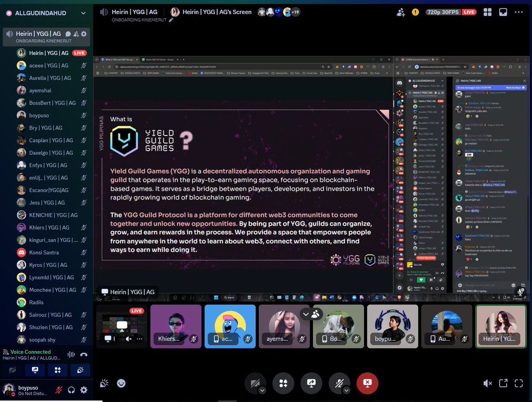Select soopah shy in the member list
This screenshot has width=532, height=402.
(x=51, y=340)
